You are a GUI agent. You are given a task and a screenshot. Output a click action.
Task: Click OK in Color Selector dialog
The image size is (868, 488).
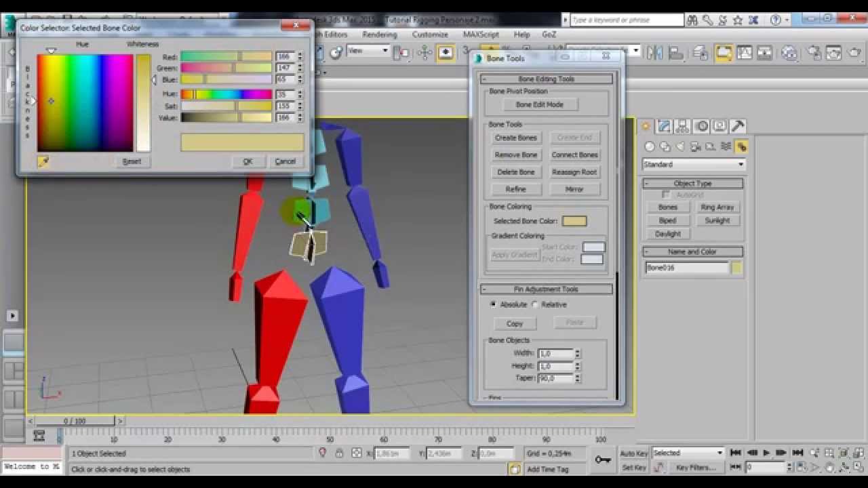(248, 161)
